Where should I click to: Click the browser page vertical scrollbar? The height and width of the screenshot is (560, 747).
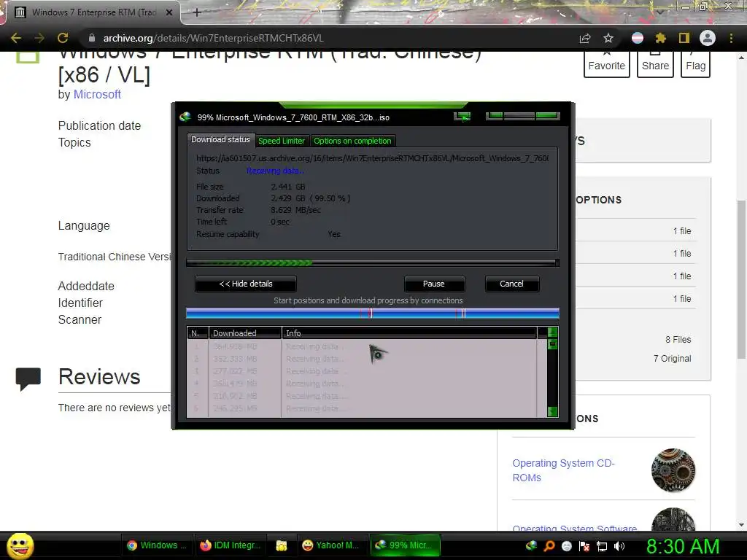741,279
